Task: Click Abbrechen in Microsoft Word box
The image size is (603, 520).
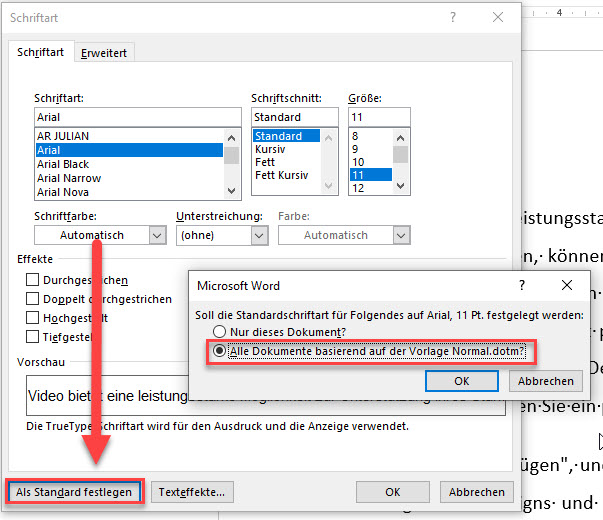Action: pyautogui.click(x=546, y=381)
